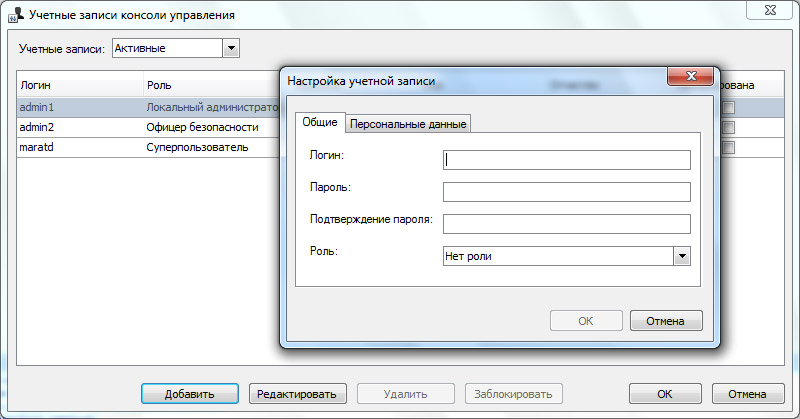Viewport: 800px width, 419px height.
Task: Toggle the blocked checkbox for admin1
Action: (729, 108)
